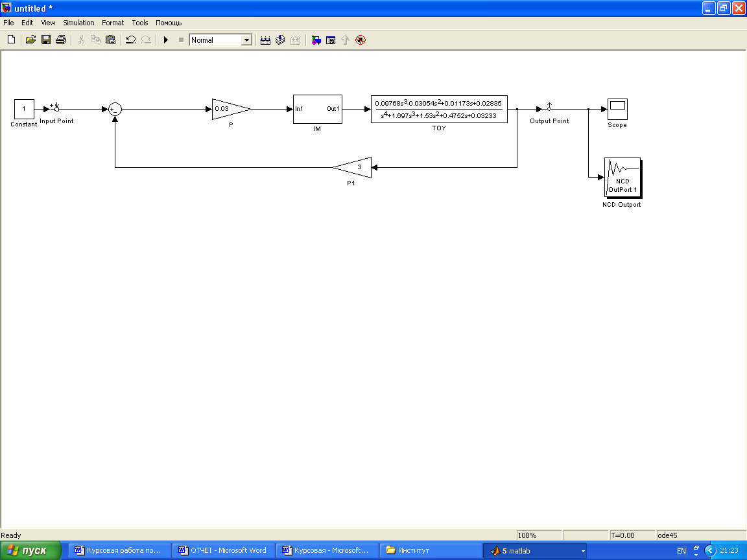The width and height of the screenshot is (747, 560).
Task: Start simulation with the play button
Action: pyautogui.click(x=166, y=40)
